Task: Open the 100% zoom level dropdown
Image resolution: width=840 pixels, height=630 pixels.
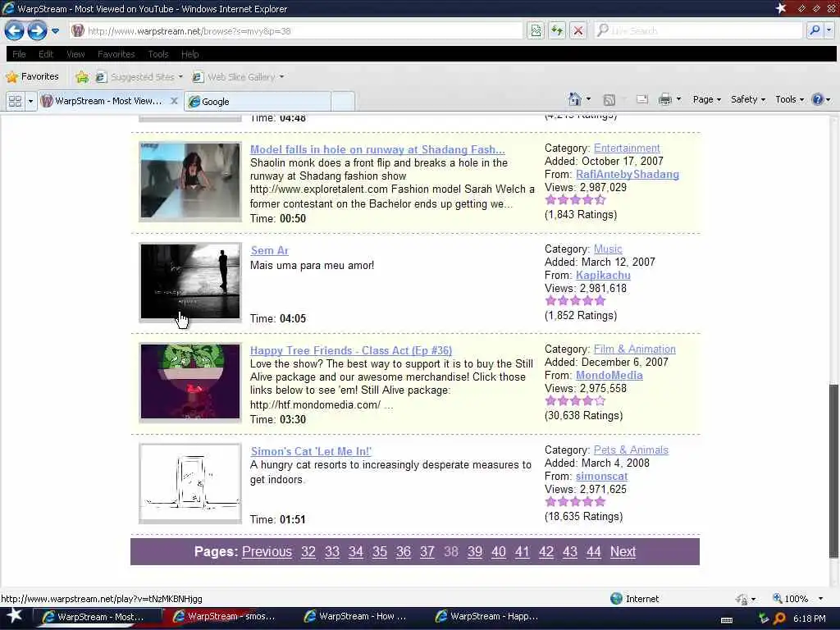Action: [x=820, y=598]
